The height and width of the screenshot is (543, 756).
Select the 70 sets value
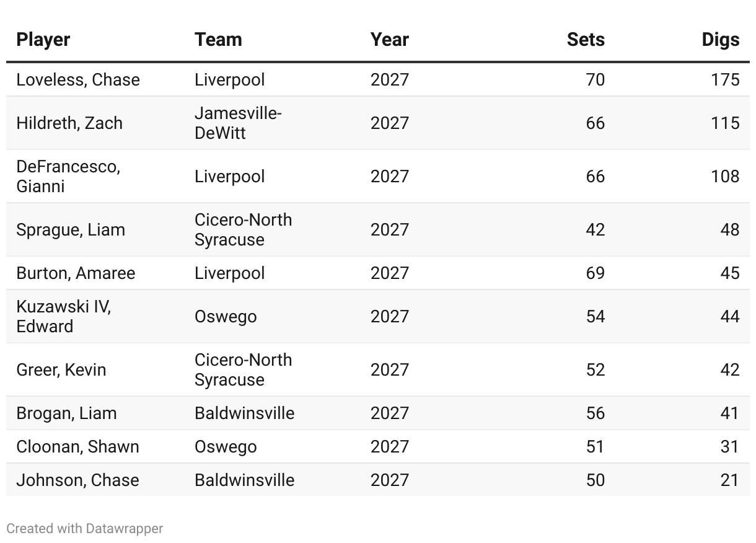(595, 80)
